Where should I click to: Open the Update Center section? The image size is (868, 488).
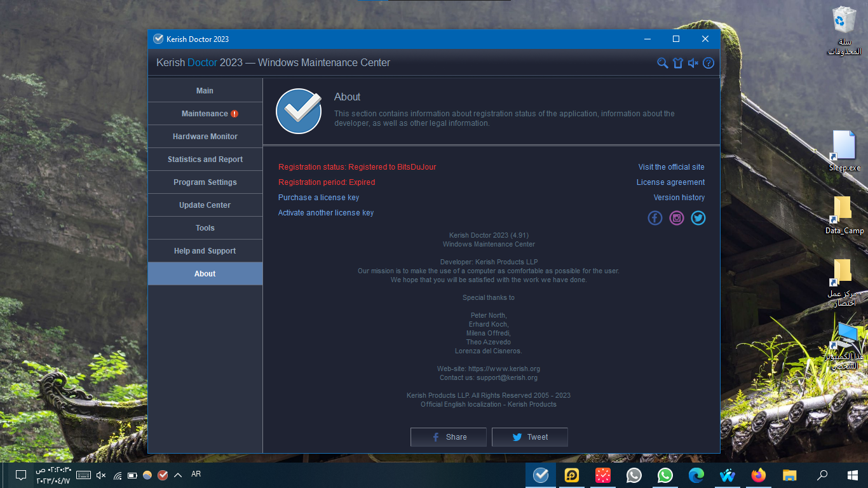pos(205,205)
